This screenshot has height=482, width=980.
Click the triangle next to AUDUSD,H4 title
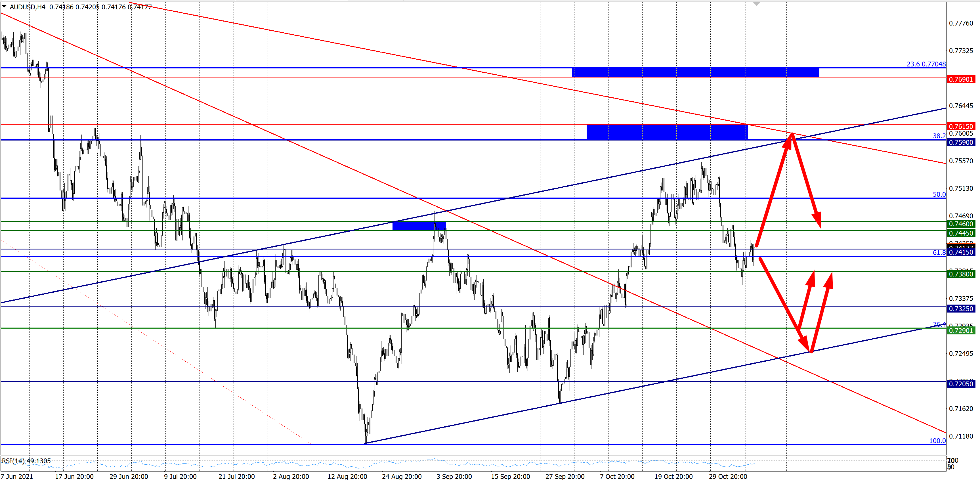pos(4,7)
